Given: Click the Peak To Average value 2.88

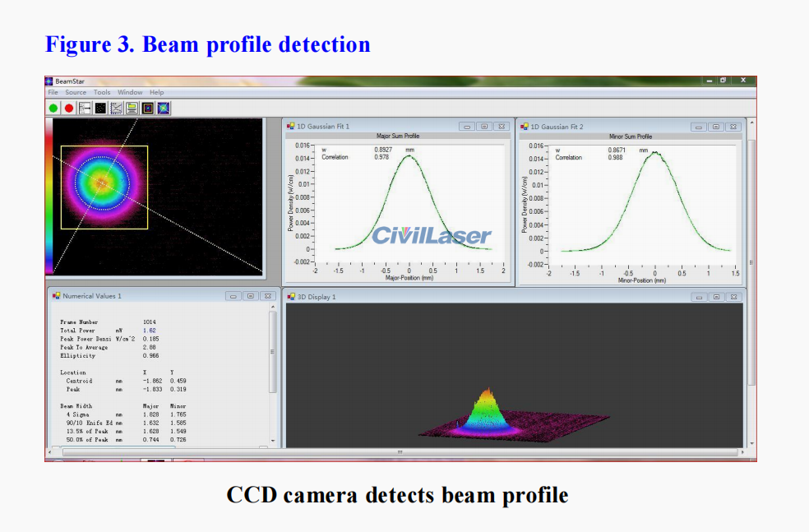Looking at the screenshot, I should 150,347.
